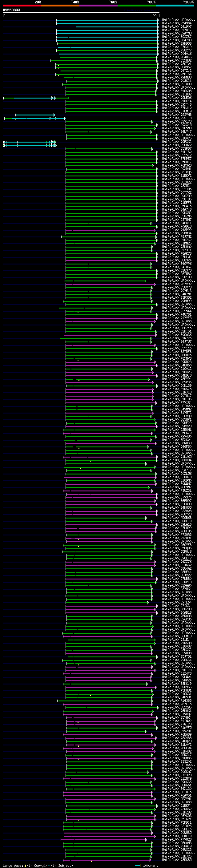The width and height of the screenshot is (197, 868).
Task: Open the UniRef100_C9XT46 entry
Action: click(x=176, y=104)
